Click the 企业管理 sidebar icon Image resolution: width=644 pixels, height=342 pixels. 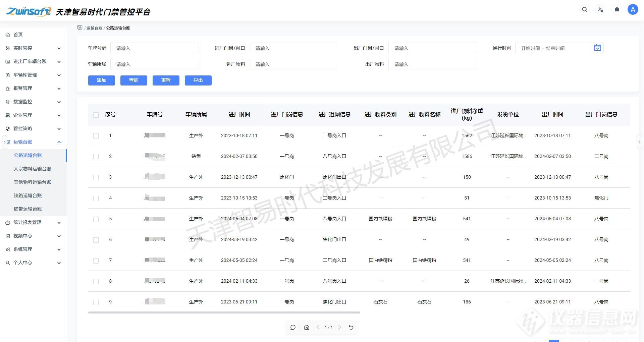tap(8, 115)
